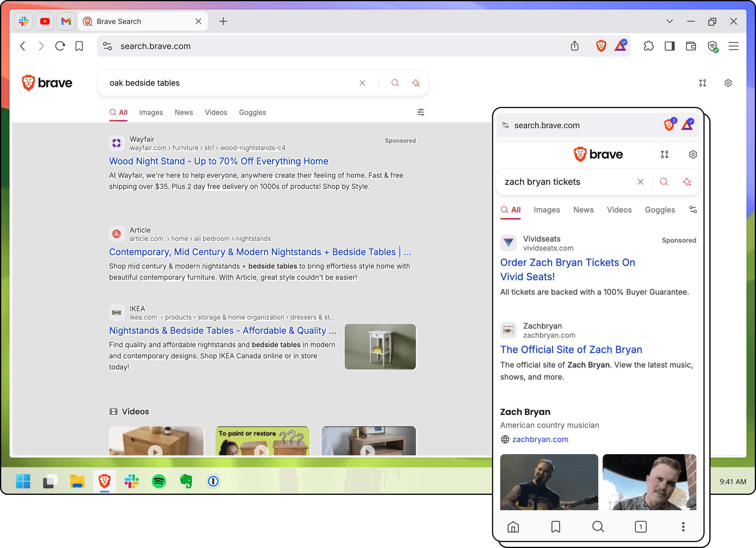Expand the tab search dropdown chevron
Screen dimensions: 756x548
click(670, 21)
